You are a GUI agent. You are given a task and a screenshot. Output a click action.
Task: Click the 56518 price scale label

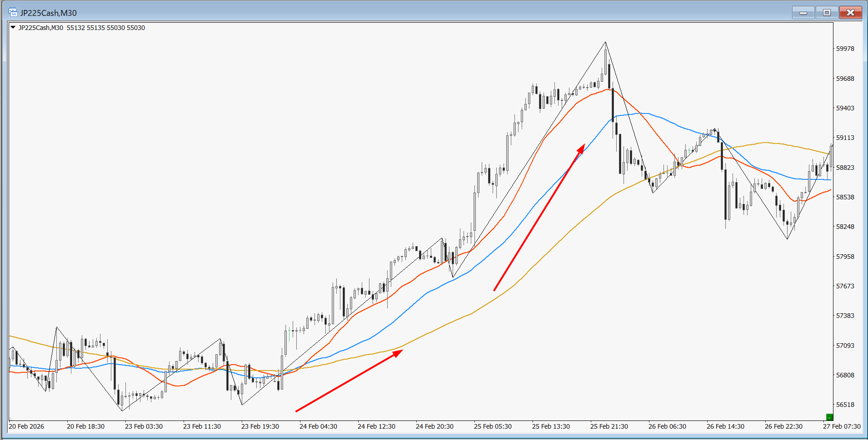click(845, 405)
